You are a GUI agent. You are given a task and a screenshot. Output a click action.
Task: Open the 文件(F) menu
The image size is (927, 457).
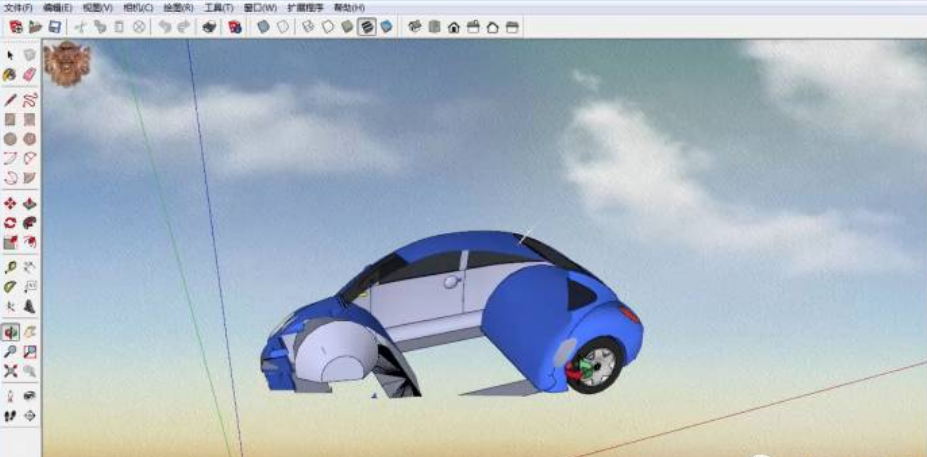[x=19, y=7]
